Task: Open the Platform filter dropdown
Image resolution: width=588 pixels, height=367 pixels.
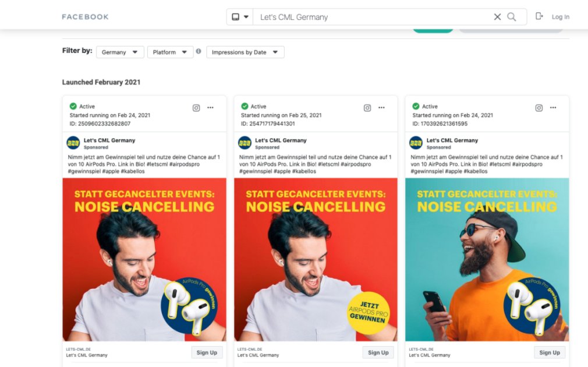Action: (170, 52)
